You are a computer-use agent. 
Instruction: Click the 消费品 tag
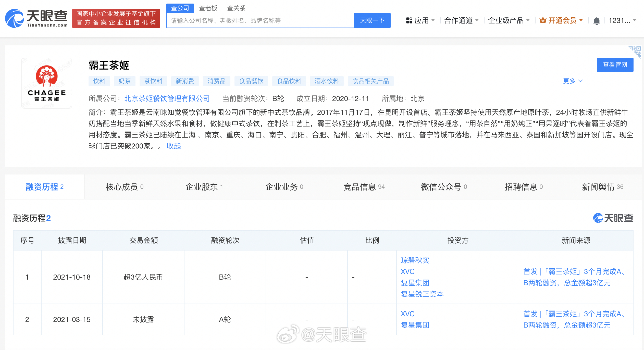tap(217, 81)
